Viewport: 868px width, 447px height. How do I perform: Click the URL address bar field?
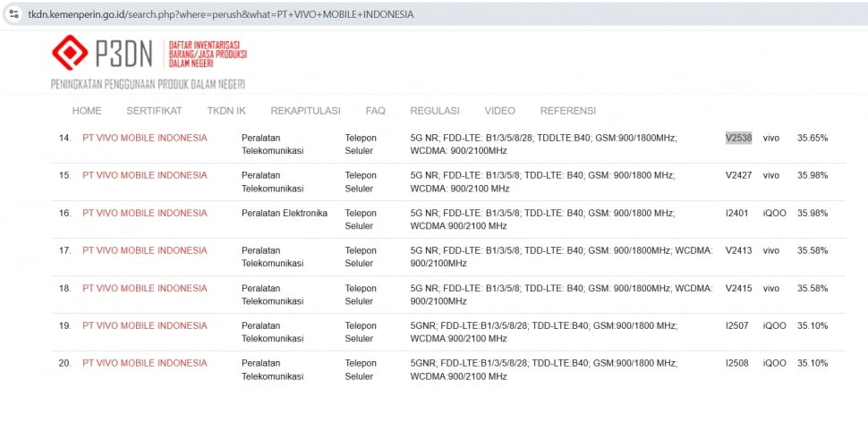coord(358,15)
